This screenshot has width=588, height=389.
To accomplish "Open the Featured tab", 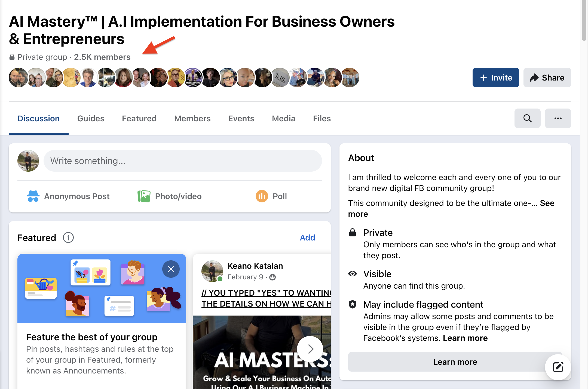I will [139, 119].
